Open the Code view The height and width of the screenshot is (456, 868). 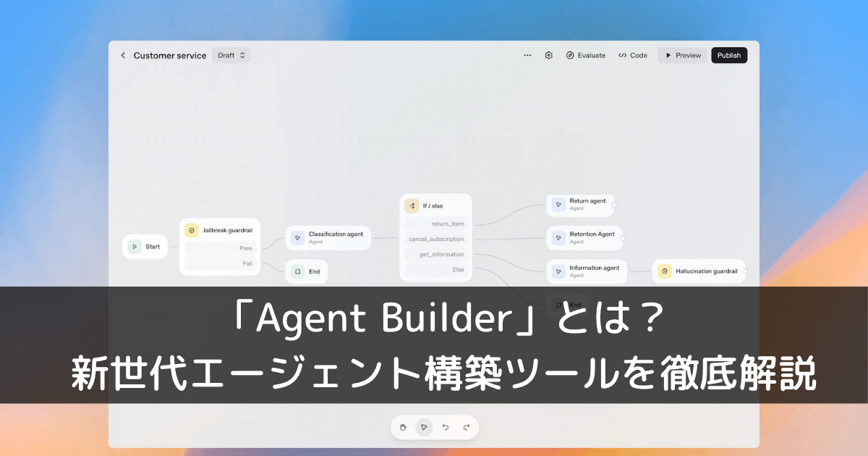click(x=633, y=55)
